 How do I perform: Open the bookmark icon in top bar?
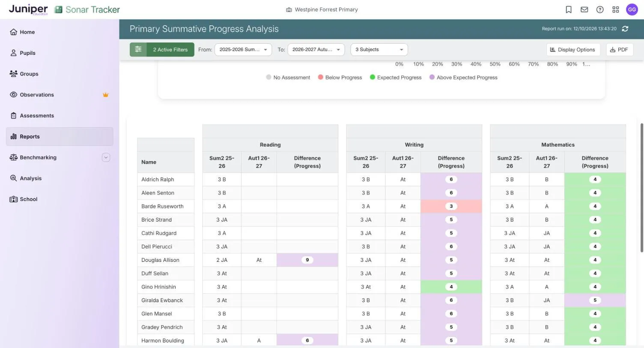[x=569, y=9]
